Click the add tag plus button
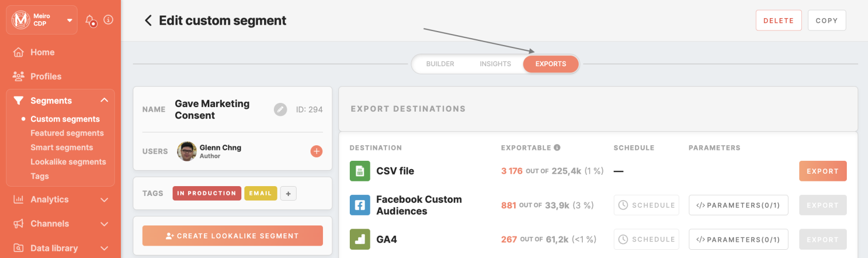Screen dimensions: 868x258 tap(288, 193)
